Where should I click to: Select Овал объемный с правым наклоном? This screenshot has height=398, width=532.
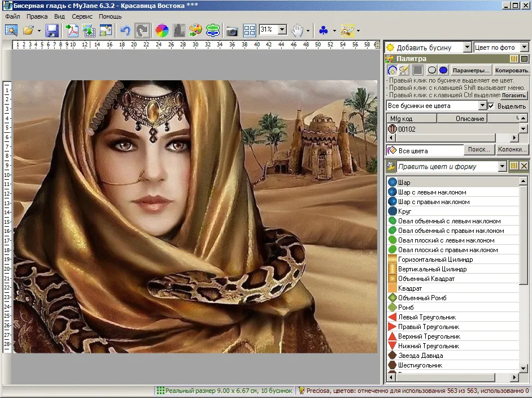[453, 231]
